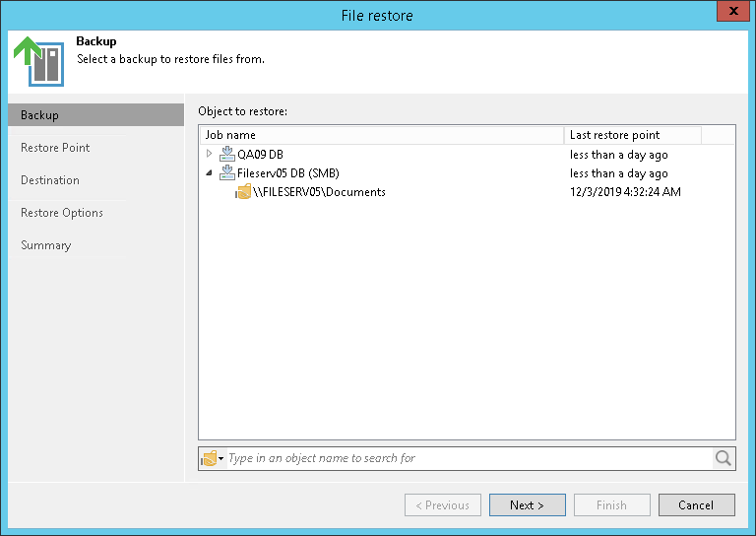
Task: Go to the Restore Options step
Action: point(62,213)
